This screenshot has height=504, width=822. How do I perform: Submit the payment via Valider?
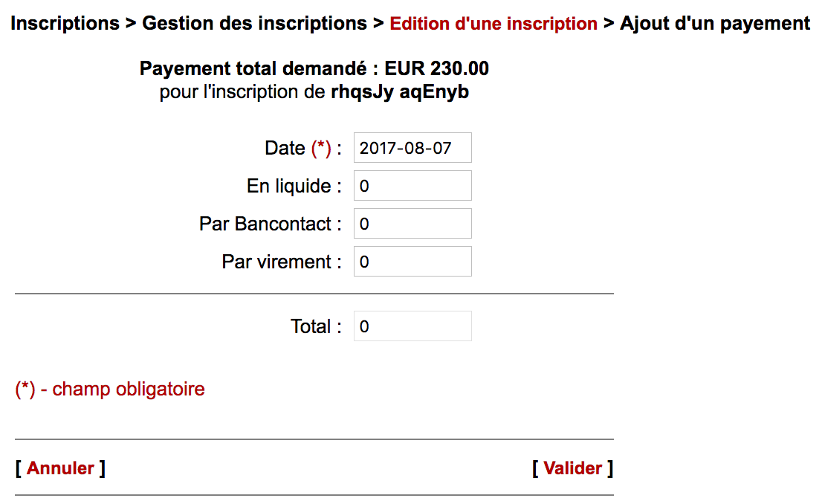click(572, 468)
